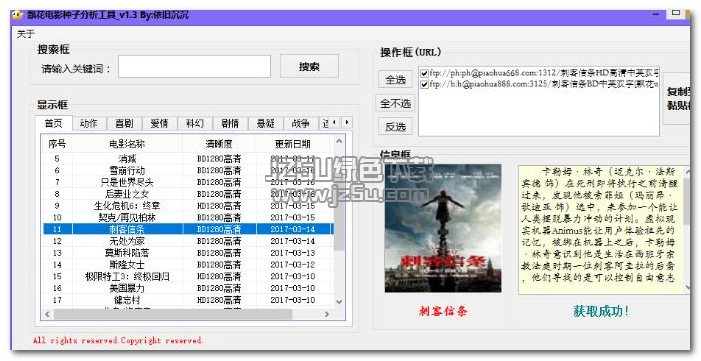The image size is (701, 361).
Task: Uncheck the piaohua668.com ftp link checkbox
Action: coord(425,73)
